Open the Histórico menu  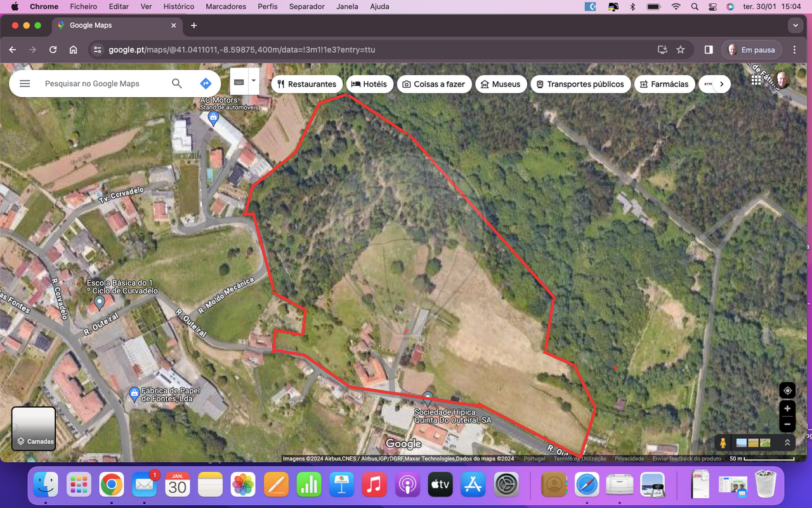click(x=179, y=6)
